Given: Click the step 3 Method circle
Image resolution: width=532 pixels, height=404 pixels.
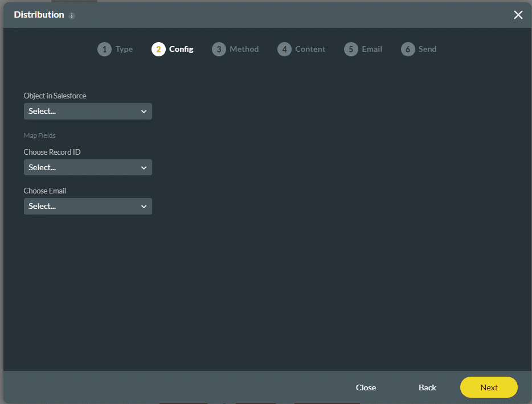Looking at the screenshot, I should (x=219, y=49).
